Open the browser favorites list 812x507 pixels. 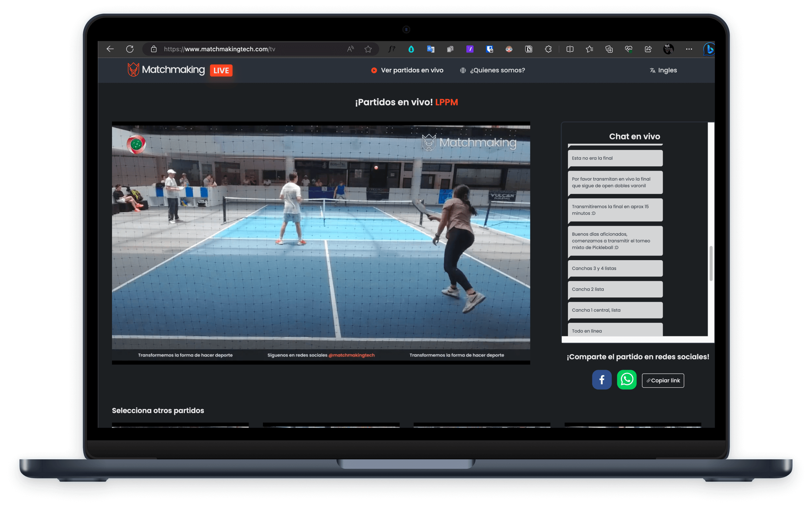(589, 49)
